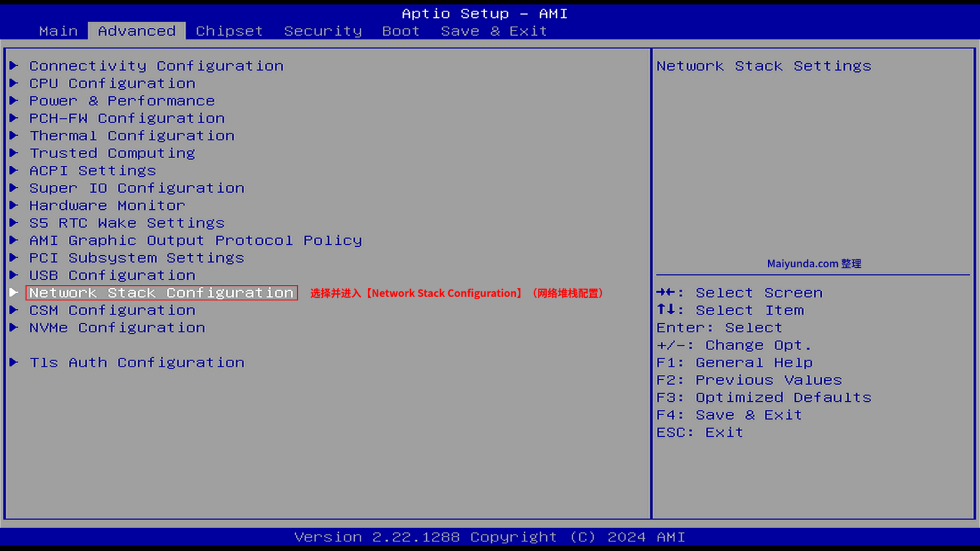980x551 pixels.
Task: Select S5 RTC Wake Settings
Action: coord(126,223)
